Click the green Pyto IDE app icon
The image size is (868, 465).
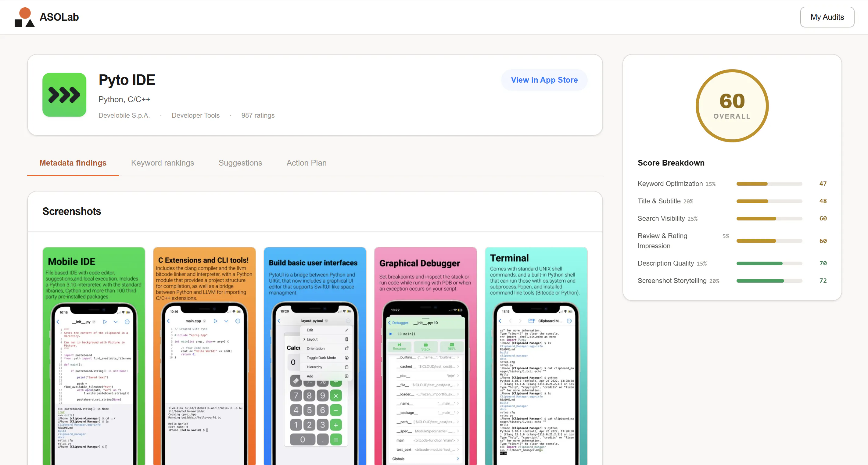64,95
